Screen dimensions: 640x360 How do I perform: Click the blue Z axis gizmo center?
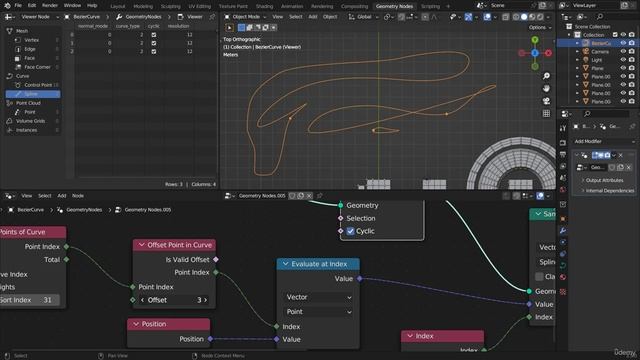[x=535, y=53]
